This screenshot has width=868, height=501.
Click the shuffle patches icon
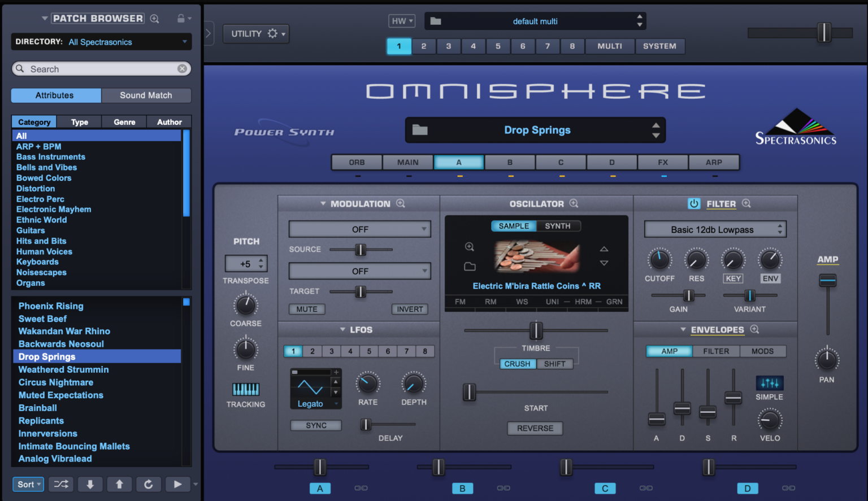(61, 484)
